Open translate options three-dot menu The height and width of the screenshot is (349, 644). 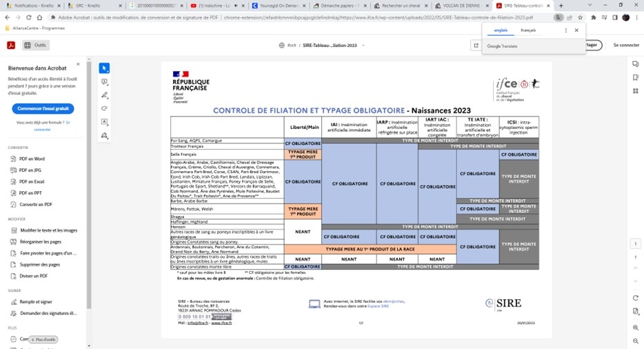click(566, 30)
